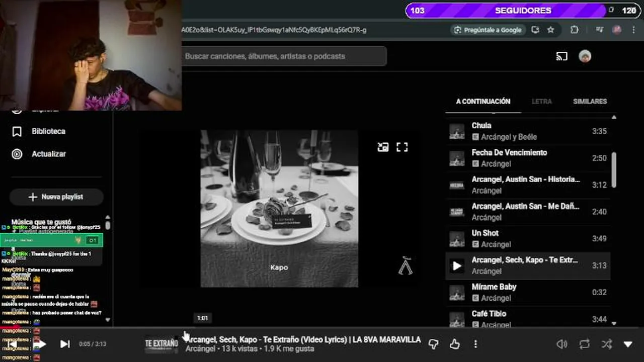Play Un Shot from the queue
Image resolution: width=644 pixels, height=362 pixels.
click(528, 239)
